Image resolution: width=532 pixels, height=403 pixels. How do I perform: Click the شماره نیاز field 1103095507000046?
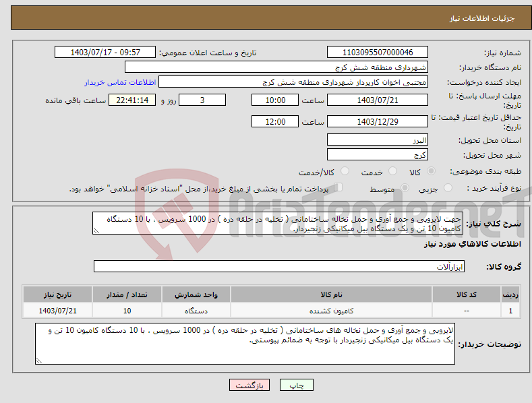pos(378,53)
